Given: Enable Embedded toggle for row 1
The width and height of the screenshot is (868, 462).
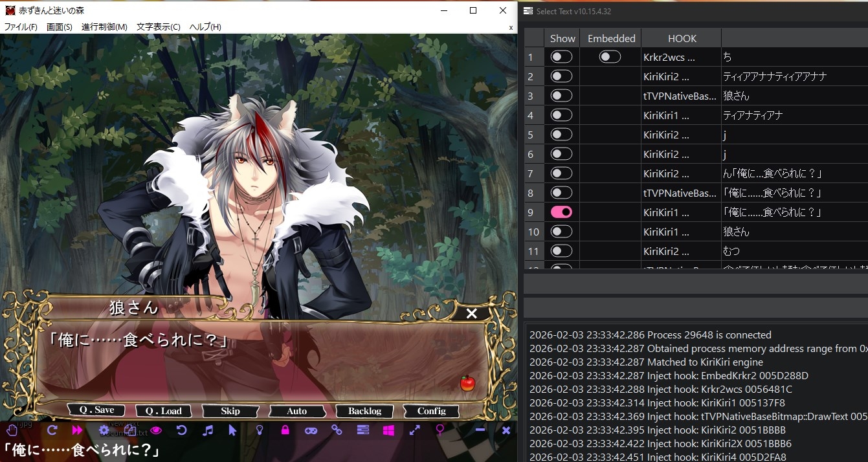Looking at the screenshot, I should (610, 57).
